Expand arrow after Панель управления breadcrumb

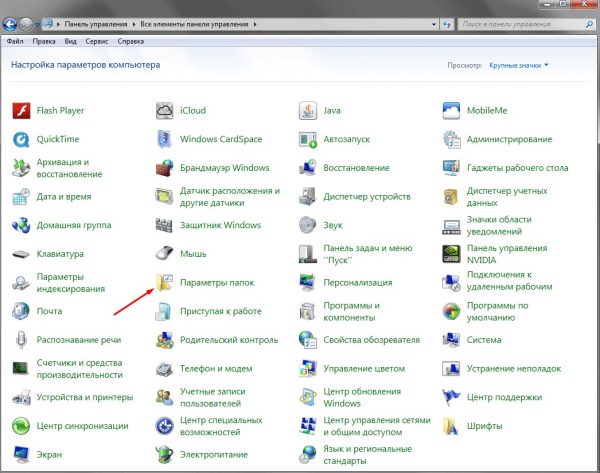tap(134, 24)
